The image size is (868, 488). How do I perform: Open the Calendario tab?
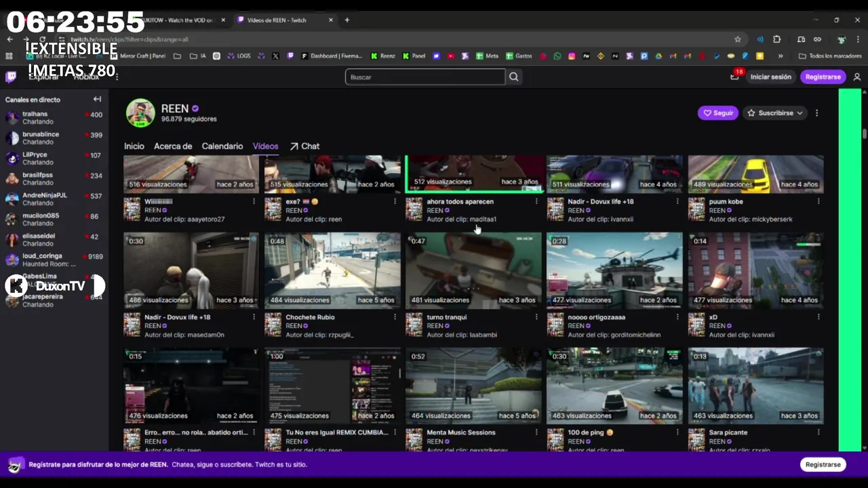(222, 146)
